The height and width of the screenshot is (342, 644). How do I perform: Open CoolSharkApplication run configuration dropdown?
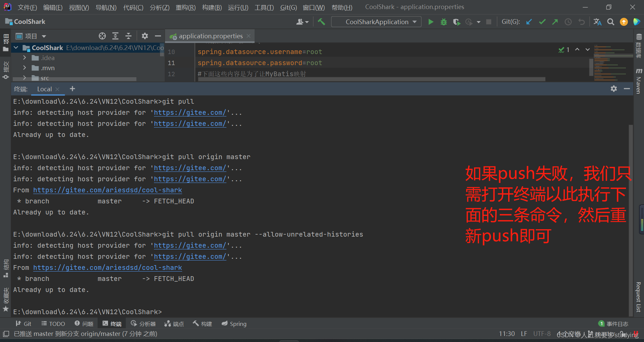(376, 22)
